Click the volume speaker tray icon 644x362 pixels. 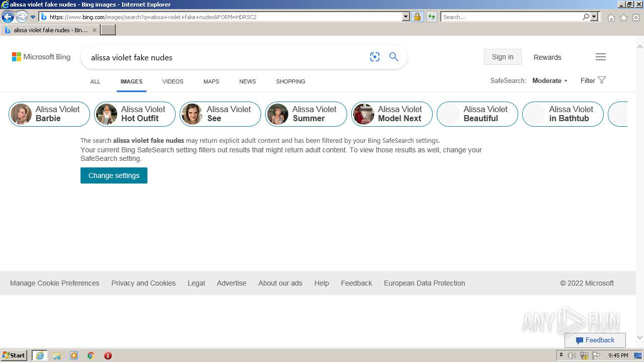click(x=572, y=355)
